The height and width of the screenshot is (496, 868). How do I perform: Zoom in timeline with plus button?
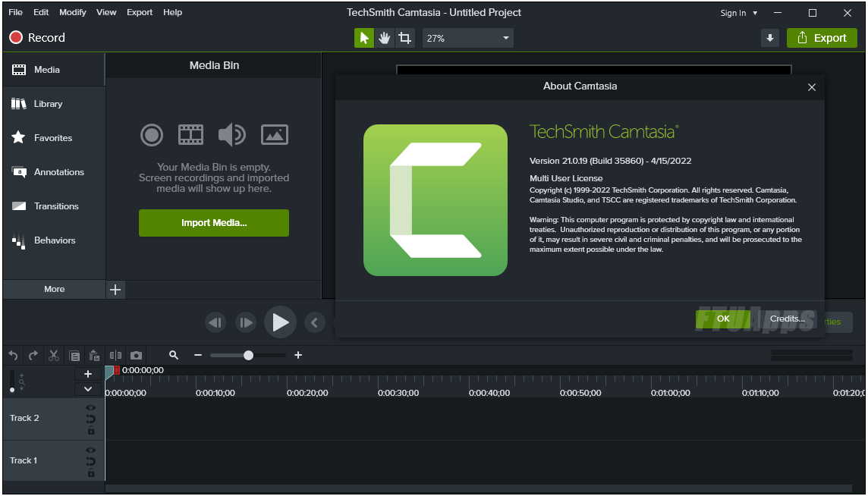pyautogui.click(x=298, y=356)
